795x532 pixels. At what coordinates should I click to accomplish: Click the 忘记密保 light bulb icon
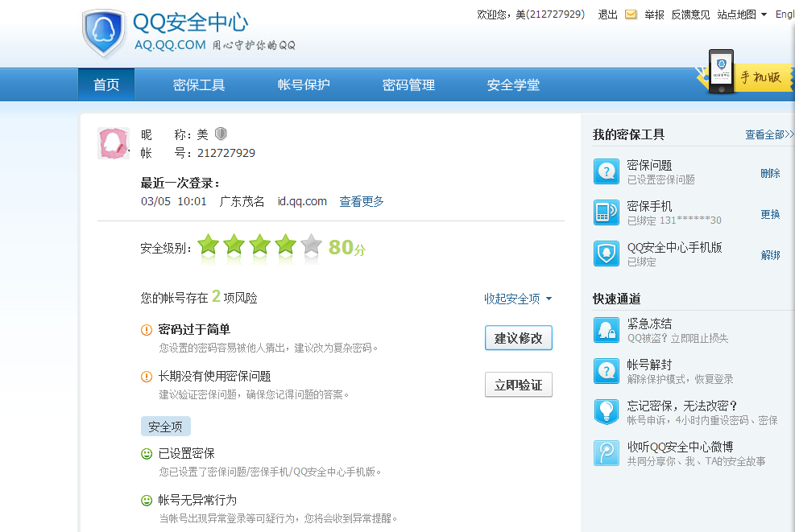click(x=607, y=412)
